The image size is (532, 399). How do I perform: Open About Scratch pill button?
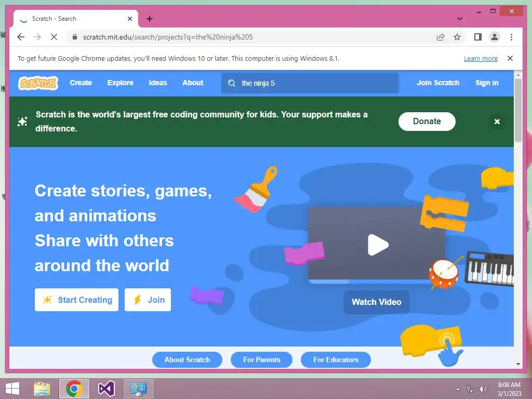(187, 360)
